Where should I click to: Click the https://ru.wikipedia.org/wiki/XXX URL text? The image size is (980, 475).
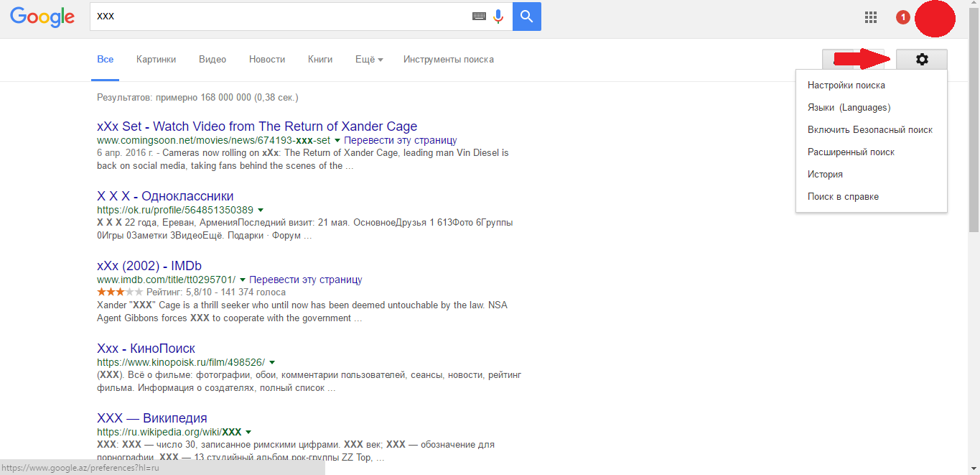pyautogui.click(x=169, y=432)
